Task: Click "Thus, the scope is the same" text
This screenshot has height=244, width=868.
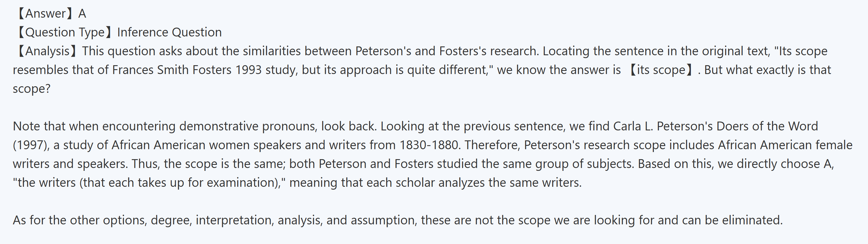Action: tap(208, 164)
